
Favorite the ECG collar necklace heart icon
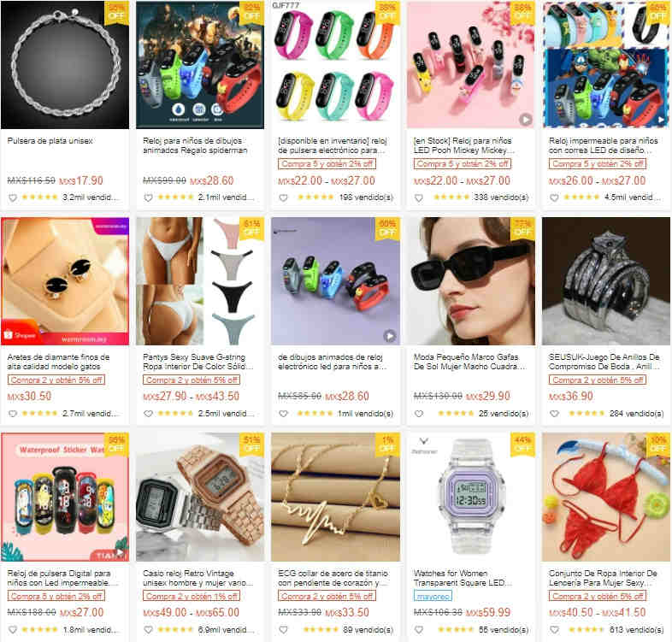pos(283,630)
